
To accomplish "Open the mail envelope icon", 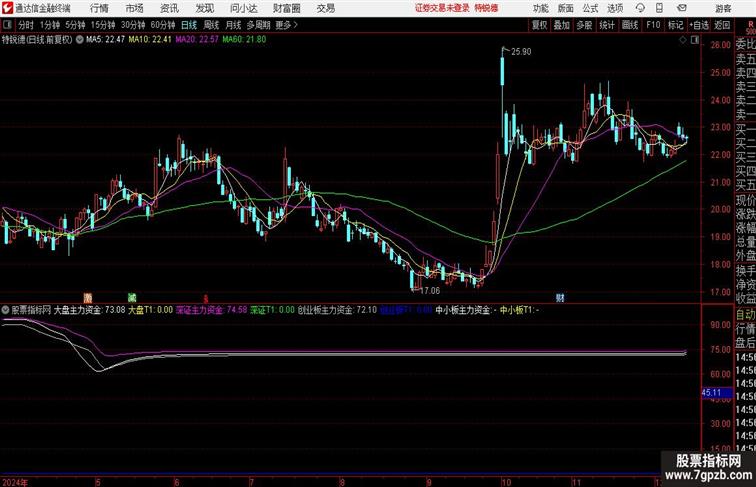I will point(682,8).
